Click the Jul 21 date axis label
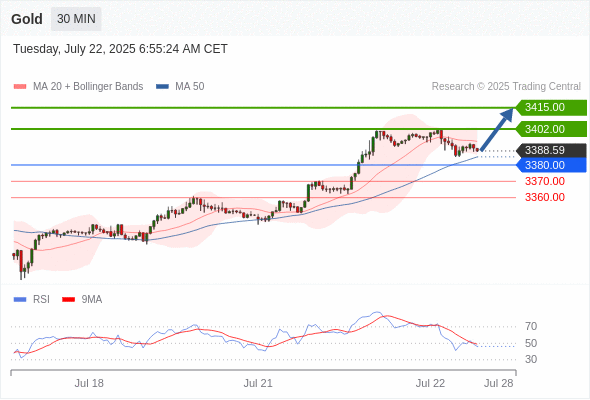This screenshot has height=400, width=590. click(258, 383)
